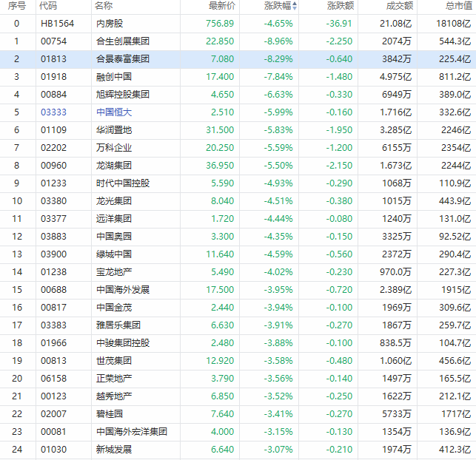This screenshot has height=460, width=476.
Task: Select 中国金茂 stock name
Action: [x=114, y=307]
